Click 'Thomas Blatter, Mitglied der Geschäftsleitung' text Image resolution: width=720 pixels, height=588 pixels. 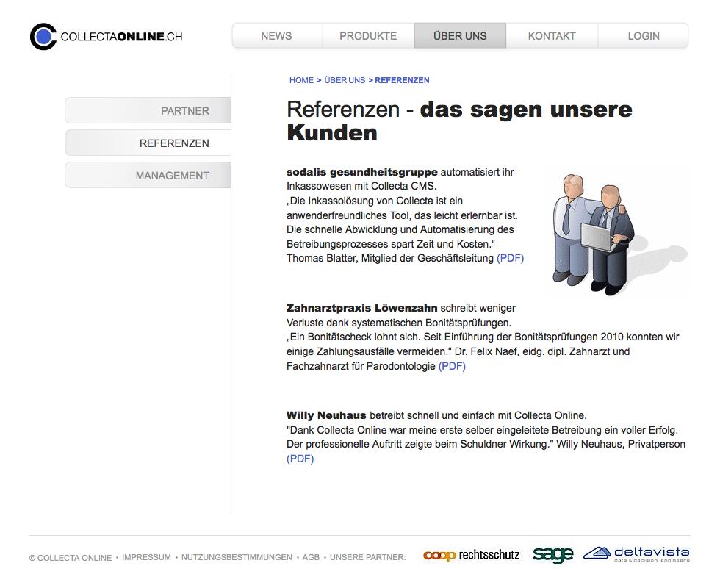click(390, 258)
